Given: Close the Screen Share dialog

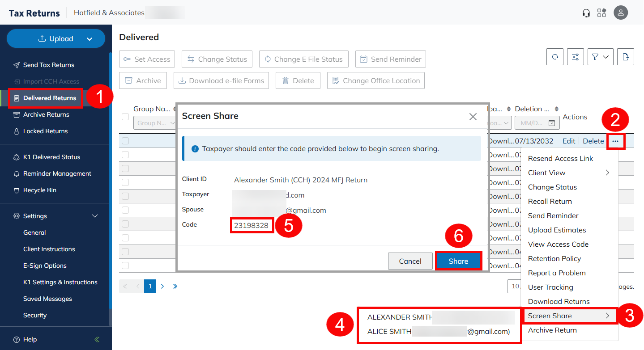Looking at the screenshot, I should [473, 116].
